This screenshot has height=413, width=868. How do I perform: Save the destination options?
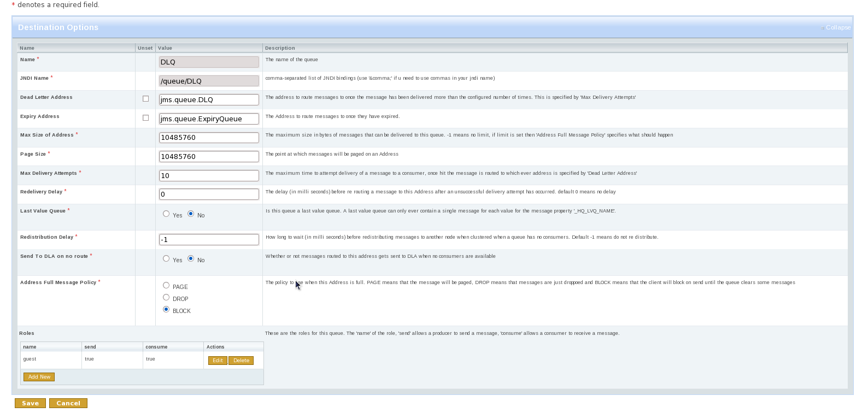[x=30, y=403]
